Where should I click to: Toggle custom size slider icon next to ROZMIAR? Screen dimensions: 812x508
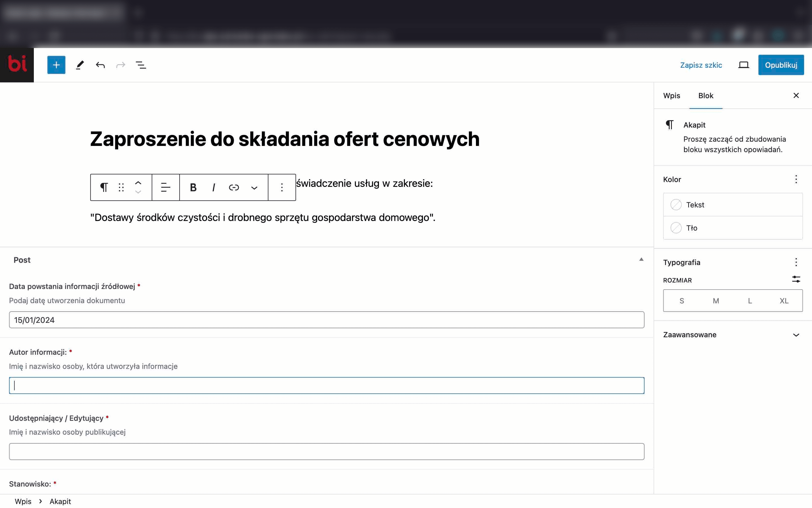point(796,279)
